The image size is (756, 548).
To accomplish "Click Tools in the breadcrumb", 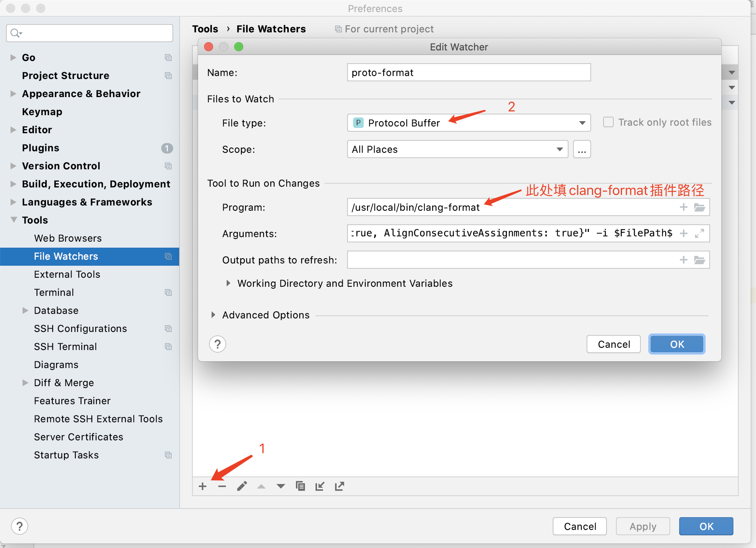I will [205, 29].
